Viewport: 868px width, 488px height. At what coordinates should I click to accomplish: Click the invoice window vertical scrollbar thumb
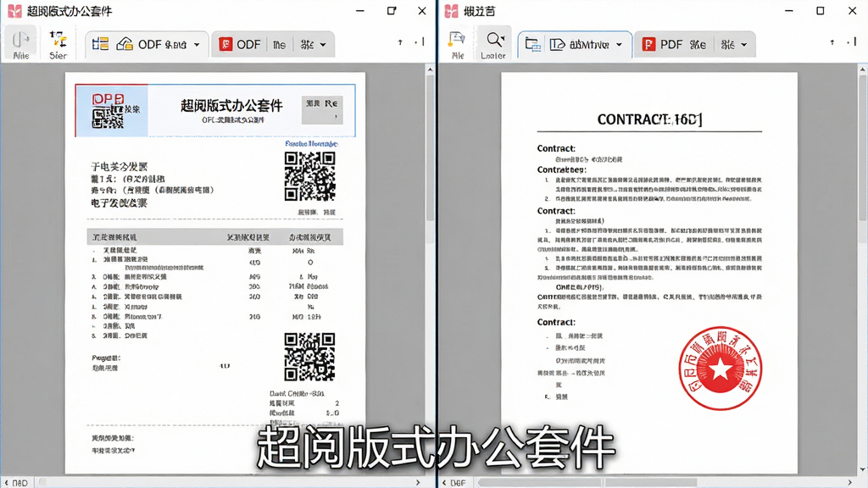pos(430,147)
